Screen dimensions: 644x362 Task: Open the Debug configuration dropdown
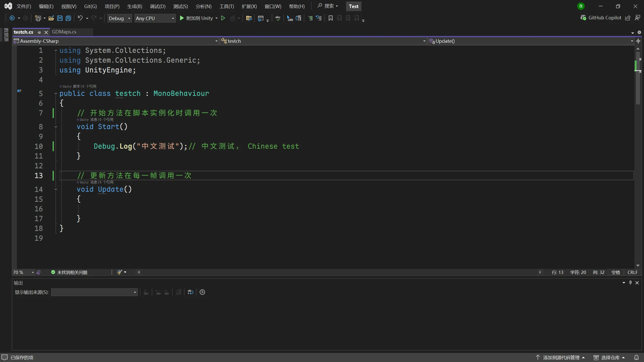point(119,18)
